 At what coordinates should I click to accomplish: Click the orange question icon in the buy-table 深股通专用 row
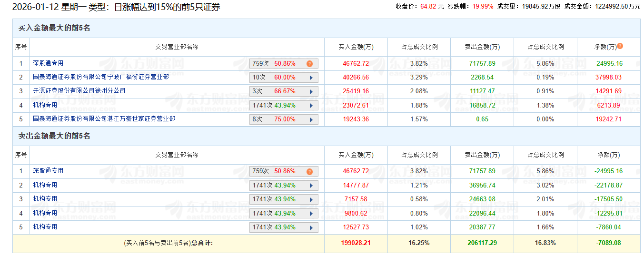tap(309, 64)
